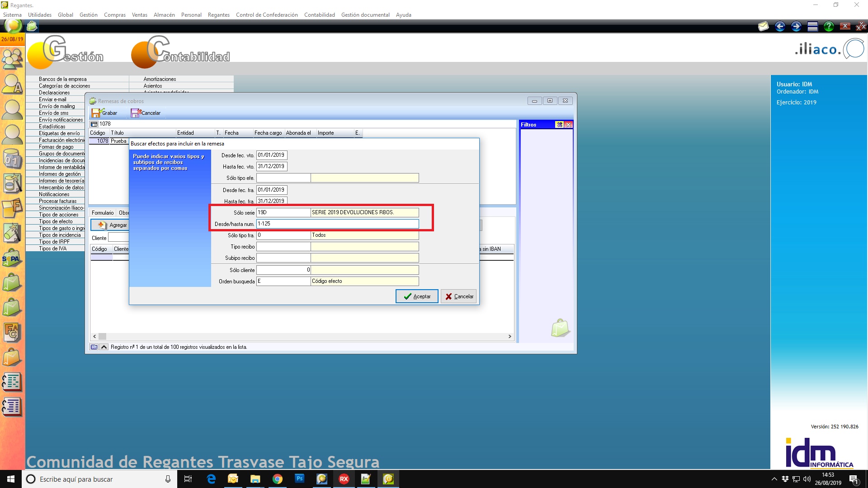The width and height of the screenshot is (868, 488).
Task: Open the Ventas menu
Action: pyautogui.click(x=140, y=15)
